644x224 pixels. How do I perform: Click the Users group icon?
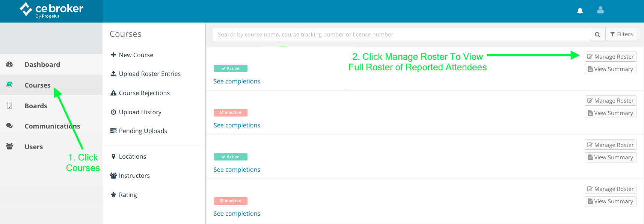[x=10, y=147]
